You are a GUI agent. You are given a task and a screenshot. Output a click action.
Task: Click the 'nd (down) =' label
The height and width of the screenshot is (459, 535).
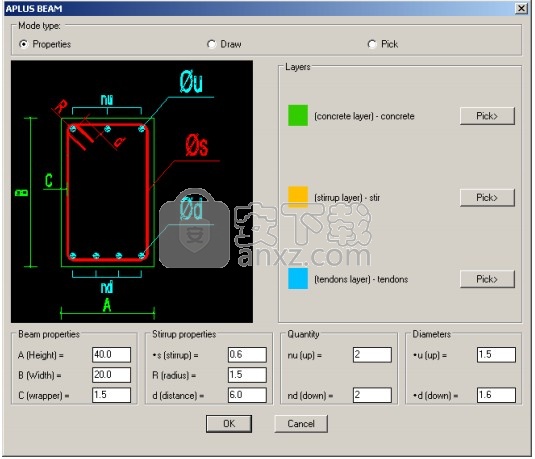(x=310, y=396)
